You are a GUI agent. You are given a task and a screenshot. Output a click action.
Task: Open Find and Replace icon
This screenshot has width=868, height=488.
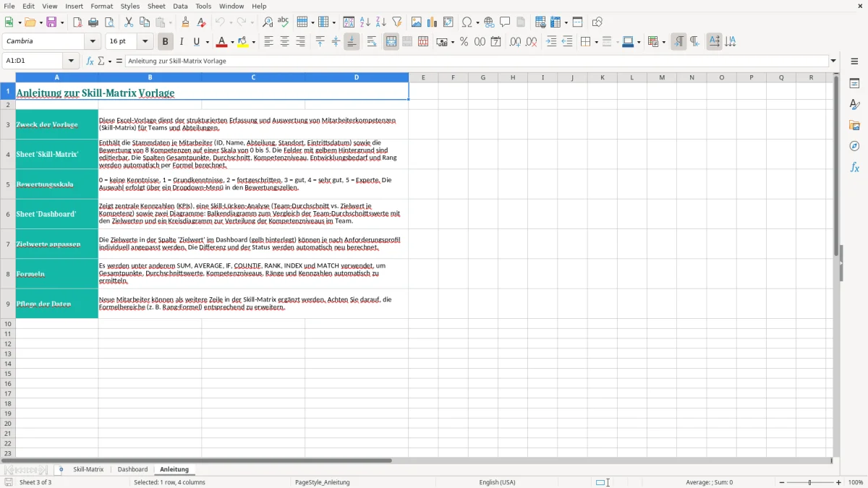(x=268, y=22)
